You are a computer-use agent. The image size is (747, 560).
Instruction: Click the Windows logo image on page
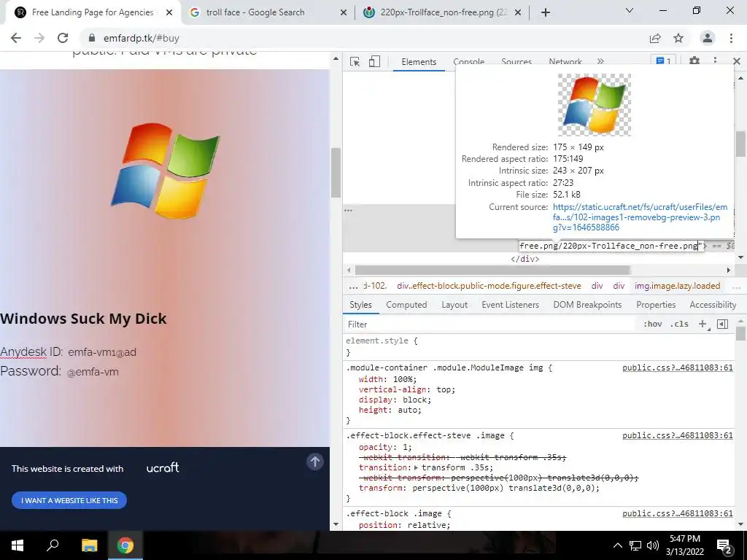[165, 171]
